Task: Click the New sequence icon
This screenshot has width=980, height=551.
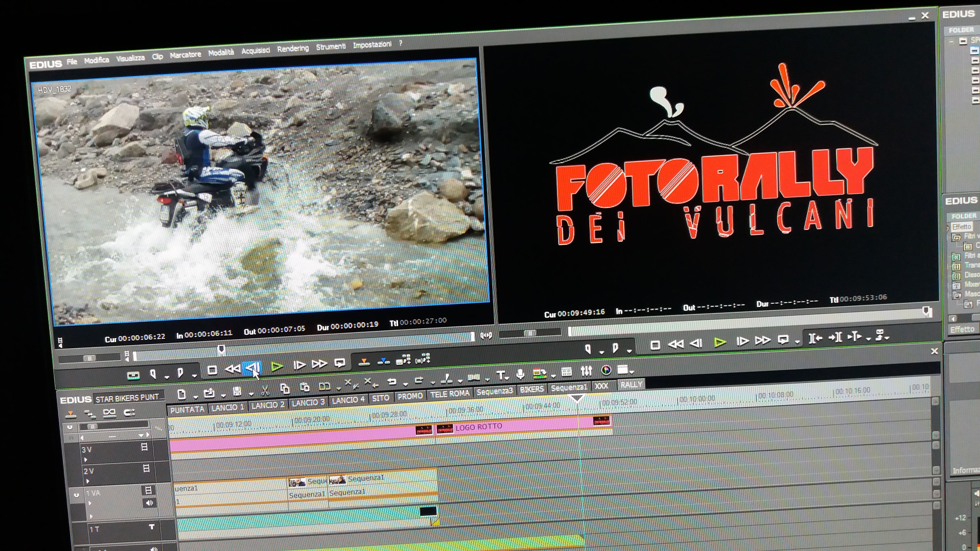Action: click(x=181, y=394)
